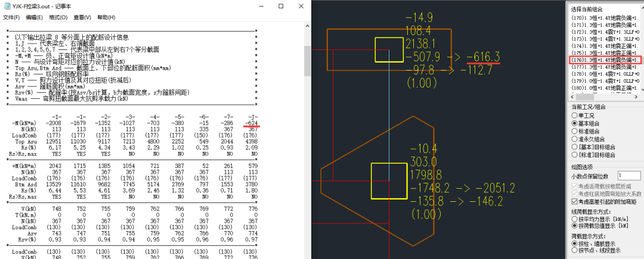Viewport: 644px width, 259px height.
Task: Select combination (171) in the list
Action: [604, 26]
